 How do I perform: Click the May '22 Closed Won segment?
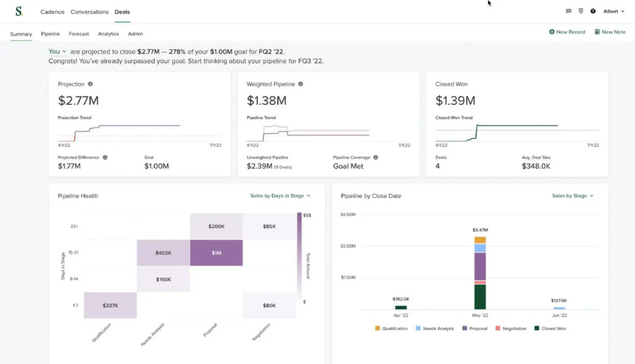pos(480,297)
